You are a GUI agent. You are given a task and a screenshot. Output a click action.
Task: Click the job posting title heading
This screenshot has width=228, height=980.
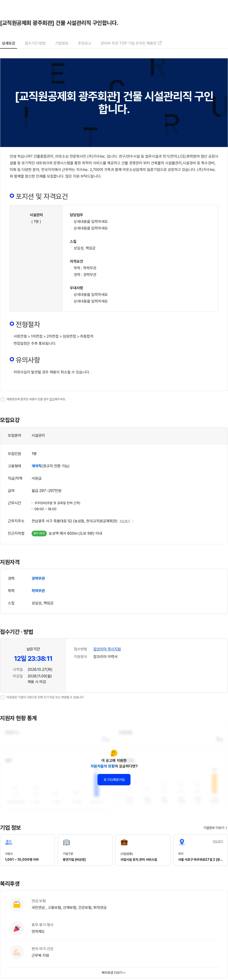pos(59,23)
